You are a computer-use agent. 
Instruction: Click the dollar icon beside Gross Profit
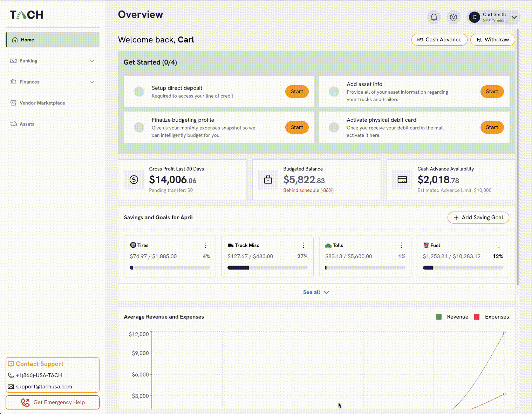point(134,180)
